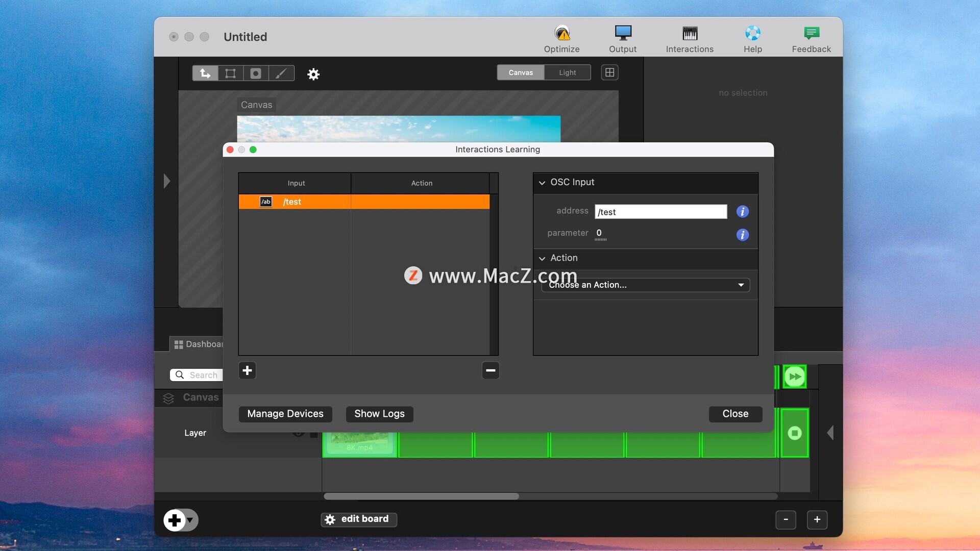Click Manage Devices button
Viewport: 980px width, 551px height.
click(x=285, y=414)
